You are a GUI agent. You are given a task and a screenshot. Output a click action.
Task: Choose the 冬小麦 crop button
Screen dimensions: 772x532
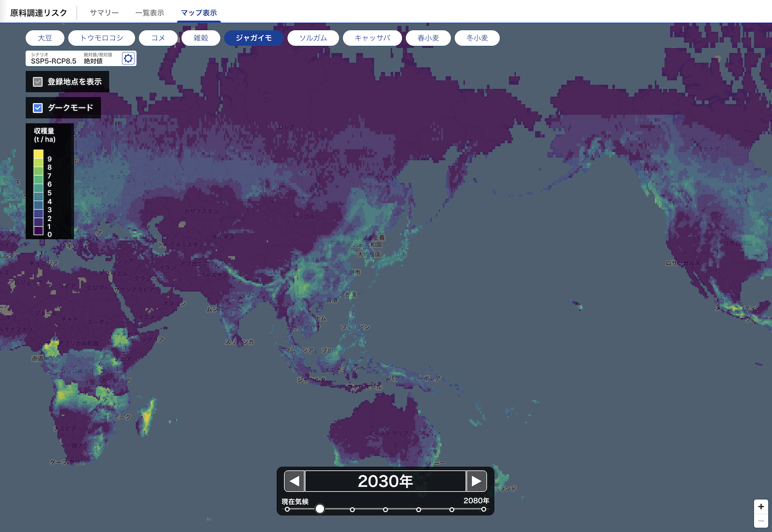(477, 38)
